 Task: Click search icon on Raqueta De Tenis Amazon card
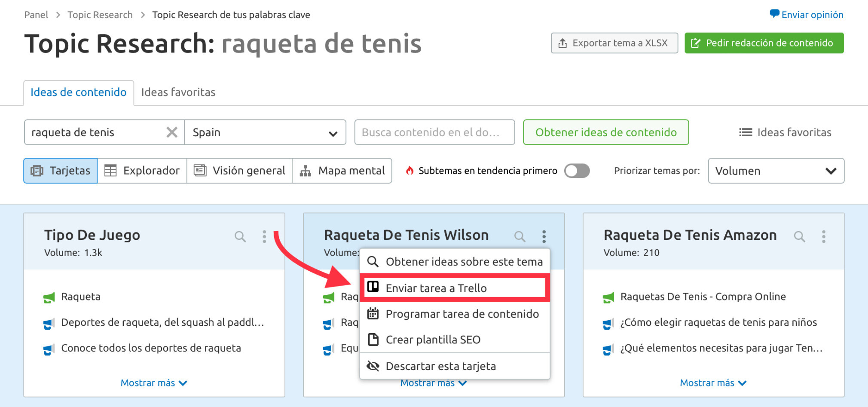pos(800,236)
